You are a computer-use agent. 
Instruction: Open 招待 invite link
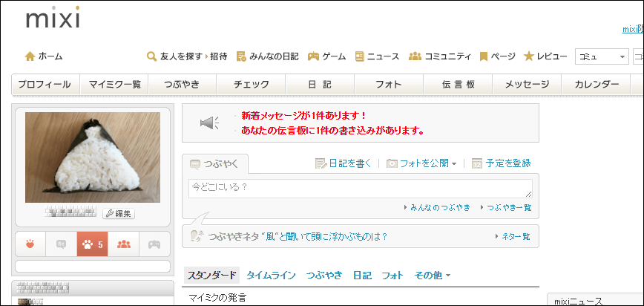click(218, 56)
